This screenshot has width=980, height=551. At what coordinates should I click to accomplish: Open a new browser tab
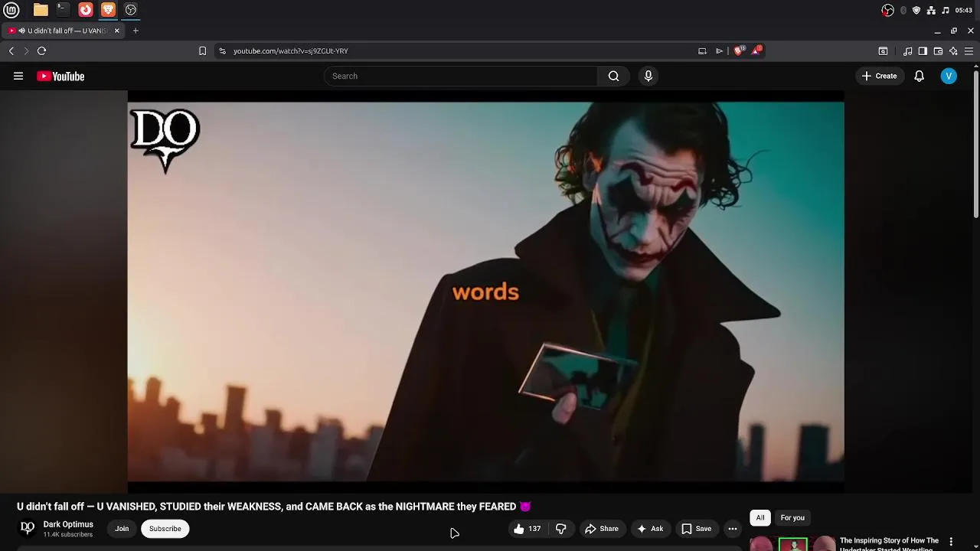coord(136,31)
